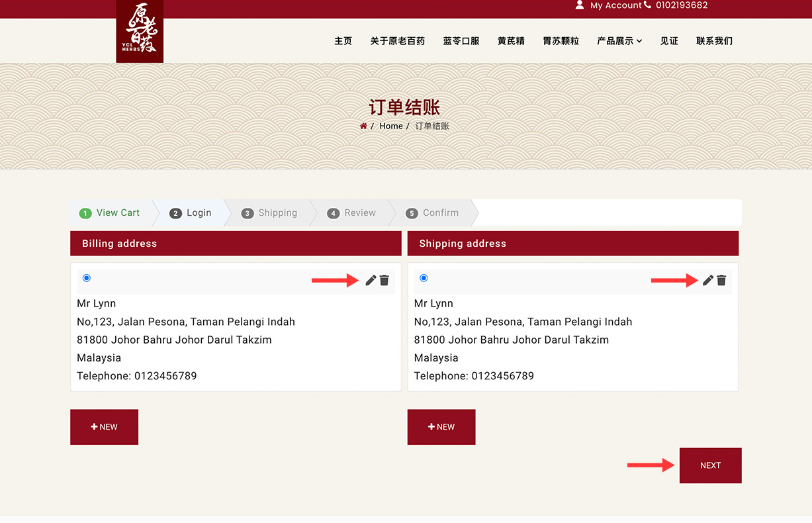
Task: Delete the shipping address using trash icon
Action: click(x=721, y=281)
